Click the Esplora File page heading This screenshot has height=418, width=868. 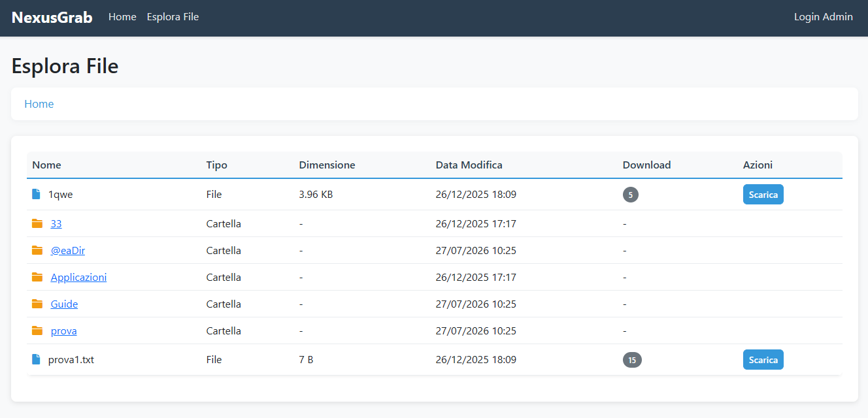tap(65, 66)
